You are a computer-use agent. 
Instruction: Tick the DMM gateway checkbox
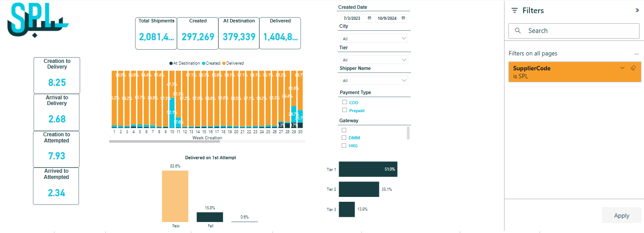click(x=344, y=138)
